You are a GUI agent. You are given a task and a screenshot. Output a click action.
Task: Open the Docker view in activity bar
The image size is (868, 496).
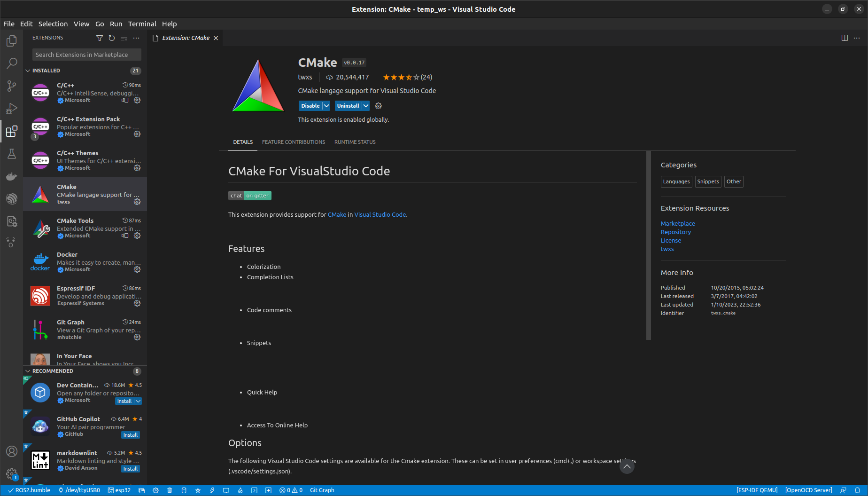12,176
